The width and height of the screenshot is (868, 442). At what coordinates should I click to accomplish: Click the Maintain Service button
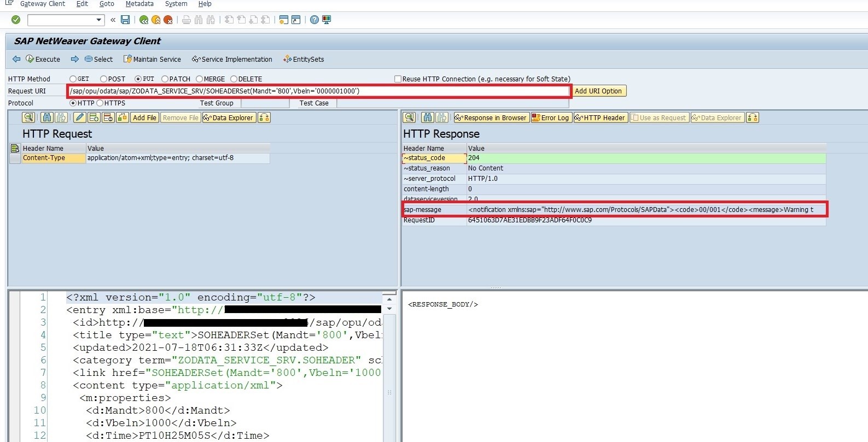coord(152,59)
